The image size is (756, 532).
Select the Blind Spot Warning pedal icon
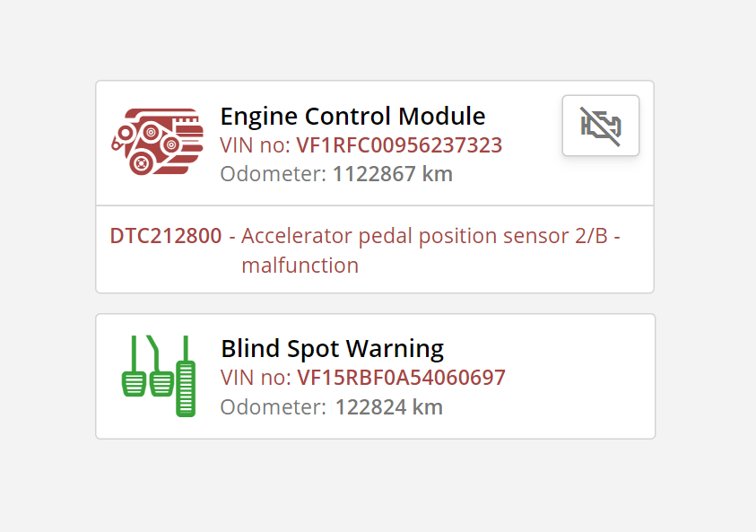pyautogui.click(x=159, y=375)
